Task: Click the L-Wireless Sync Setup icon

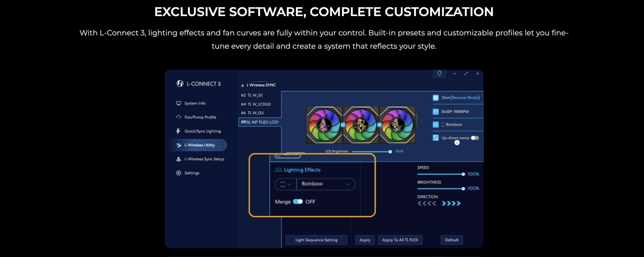Action: (x=178, y=159)
